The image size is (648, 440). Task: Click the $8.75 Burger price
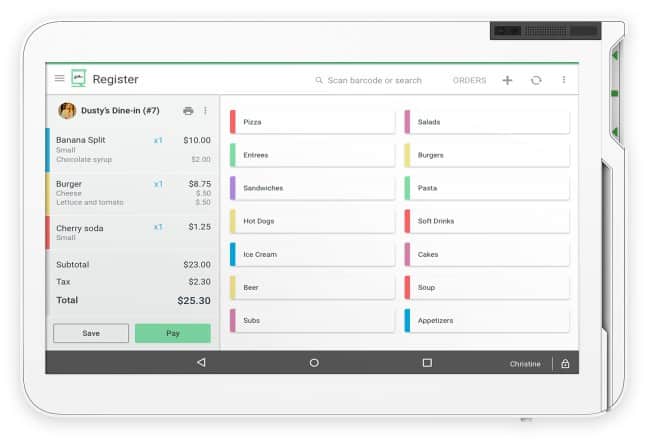tap(200, 184)
